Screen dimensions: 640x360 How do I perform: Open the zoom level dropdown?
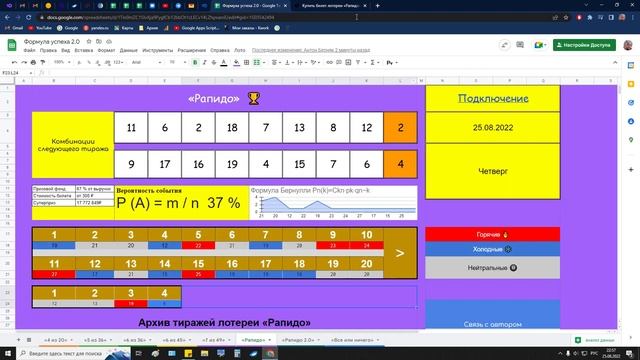coord(62,62)
